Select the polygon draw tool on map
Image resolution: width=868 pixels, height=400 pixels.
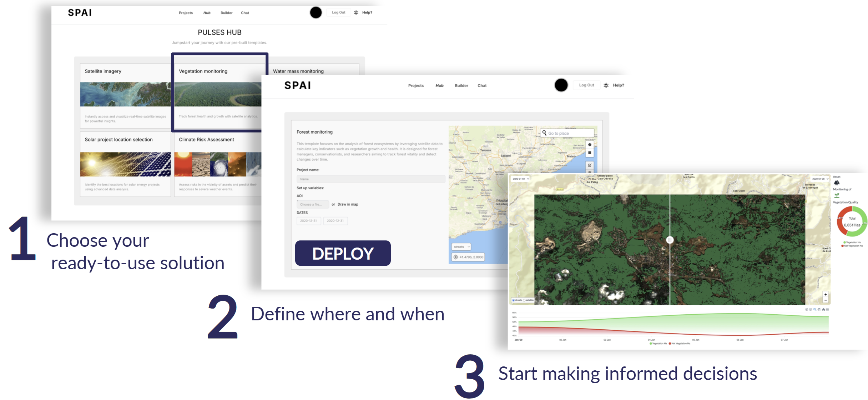pos(590,145)
